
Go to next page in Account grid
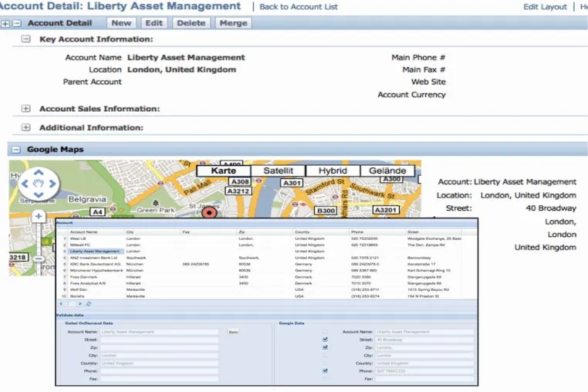80,304
